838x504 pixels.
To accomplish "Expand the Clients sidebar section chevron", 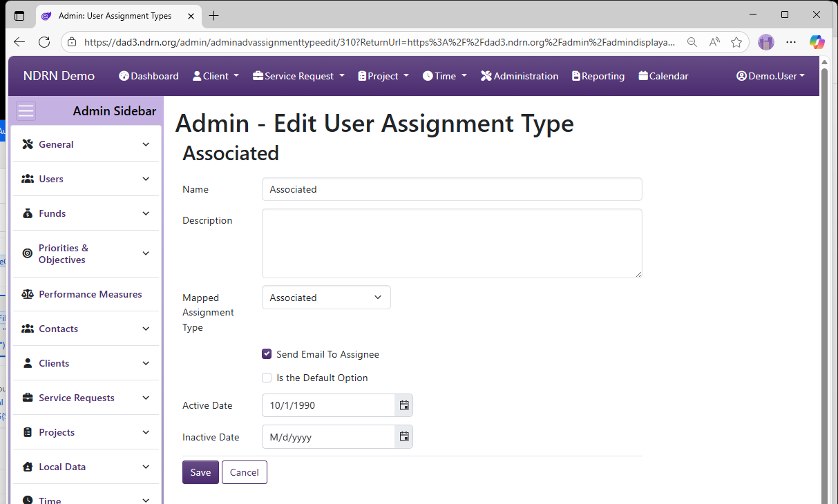I will click(x=146, y=363).
